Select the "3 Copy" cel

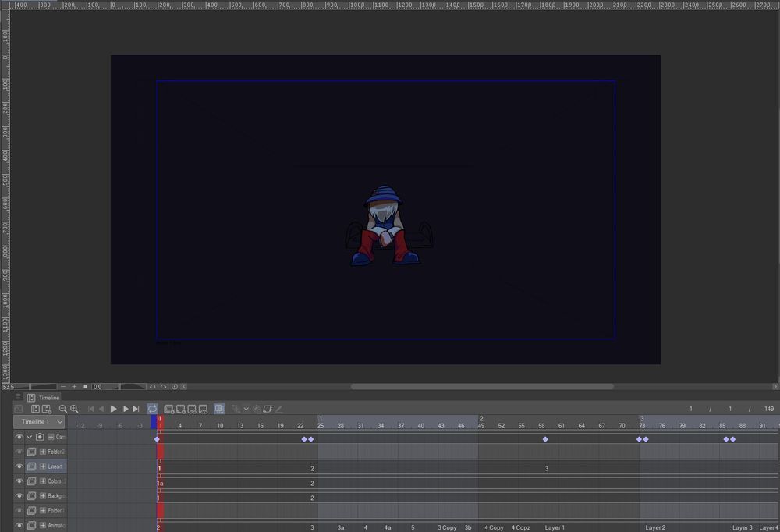tap(447, 527)
